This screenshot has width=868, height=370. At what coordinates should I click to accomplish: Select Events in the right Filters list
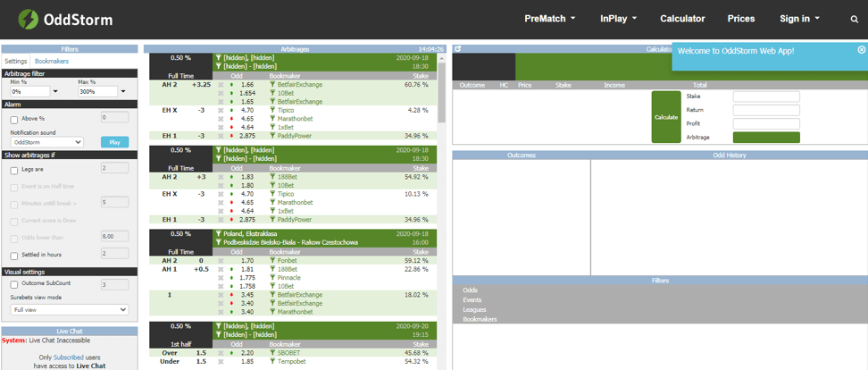pyautogui.click(x=472, y=300)
